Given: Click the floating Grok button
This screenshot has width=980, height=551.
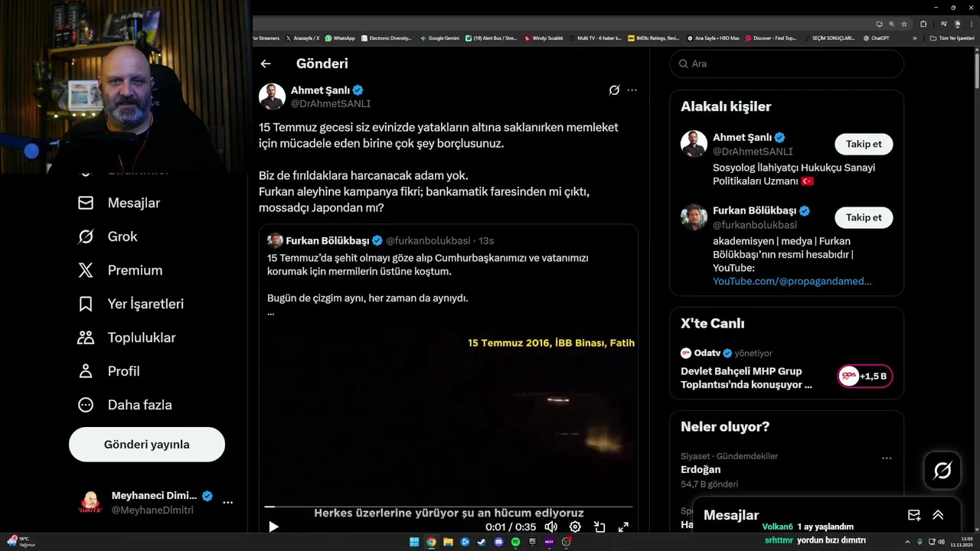Looking at the screenshot, I should click(x=942, y=471).
